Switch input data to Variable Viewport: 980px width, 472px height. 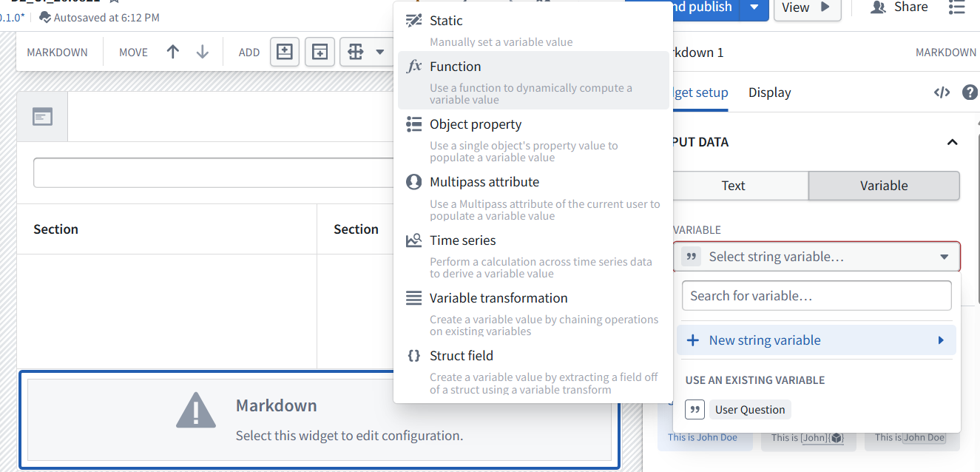pos(884,186)
